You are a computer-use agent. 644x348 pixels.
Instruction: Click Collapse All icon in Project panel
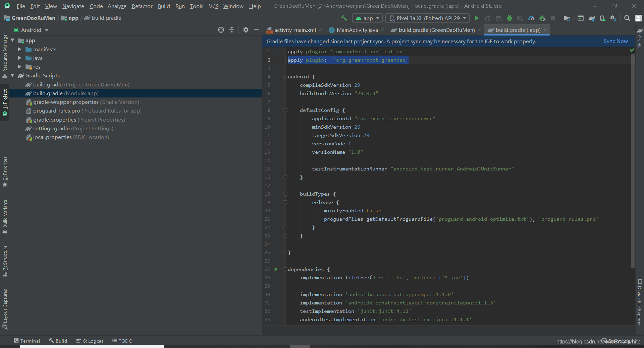pyautogui.click(x=232, y=30)
